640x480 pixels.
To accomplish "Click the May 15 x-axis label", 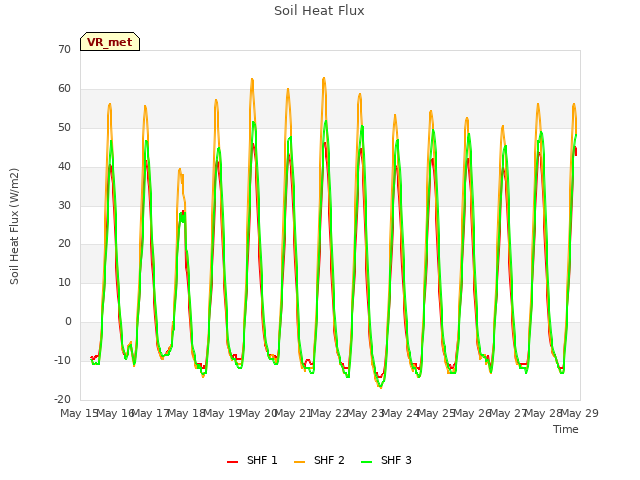I will (x=79, y=413).
